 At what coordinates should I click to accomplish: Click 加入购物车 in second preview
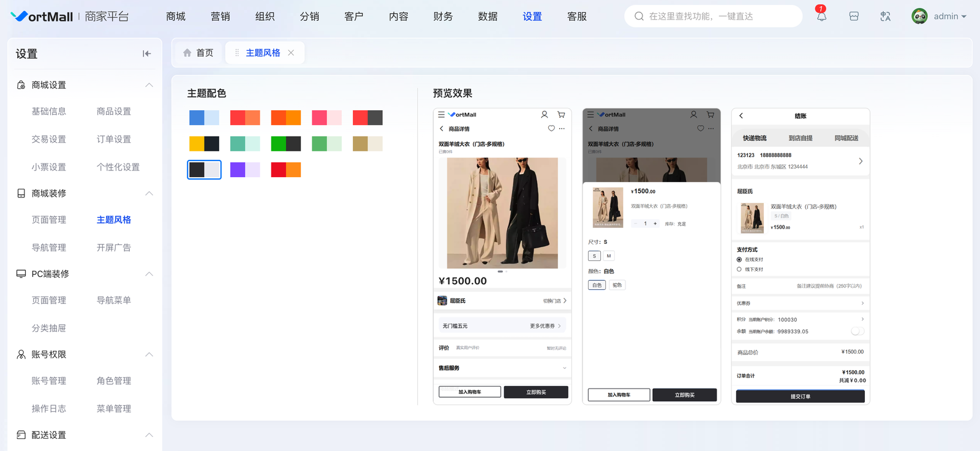click(619, 395)
